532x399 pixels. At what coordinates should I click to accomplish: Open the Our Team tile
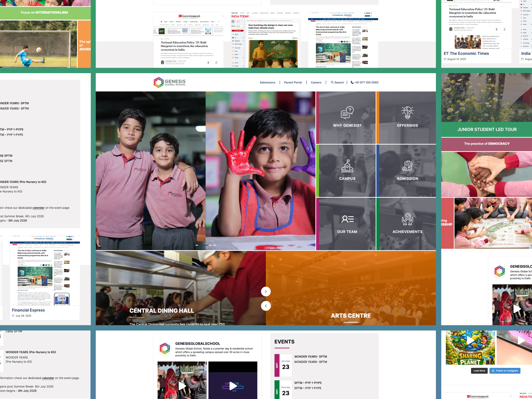pyautogui.click(x=346, y=224)
